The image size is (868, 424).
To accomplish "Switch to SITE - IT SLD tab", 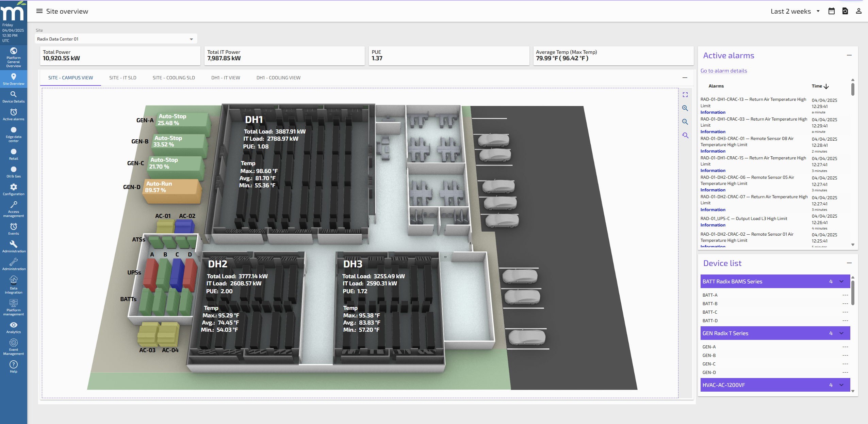I will tap(122, 78).
